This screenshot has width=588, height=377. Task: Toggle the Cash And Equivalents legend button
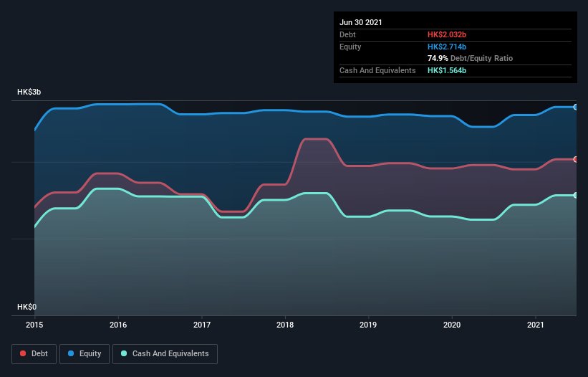click(x=165, y=354)
